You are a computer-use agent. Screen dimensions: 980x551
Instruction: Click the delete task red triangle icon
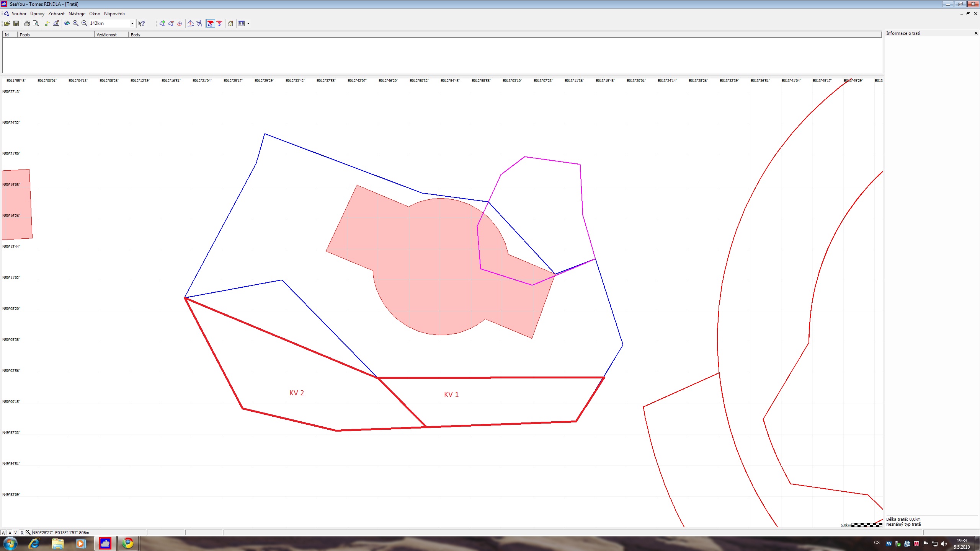point(180,23)
